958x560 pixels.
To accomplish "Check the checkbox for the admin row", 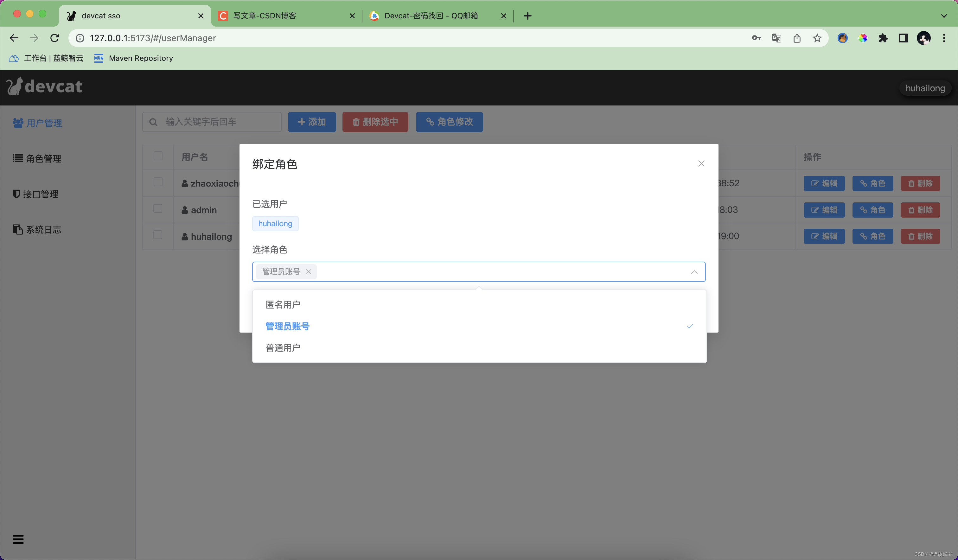I will click(x=158, y=209).
